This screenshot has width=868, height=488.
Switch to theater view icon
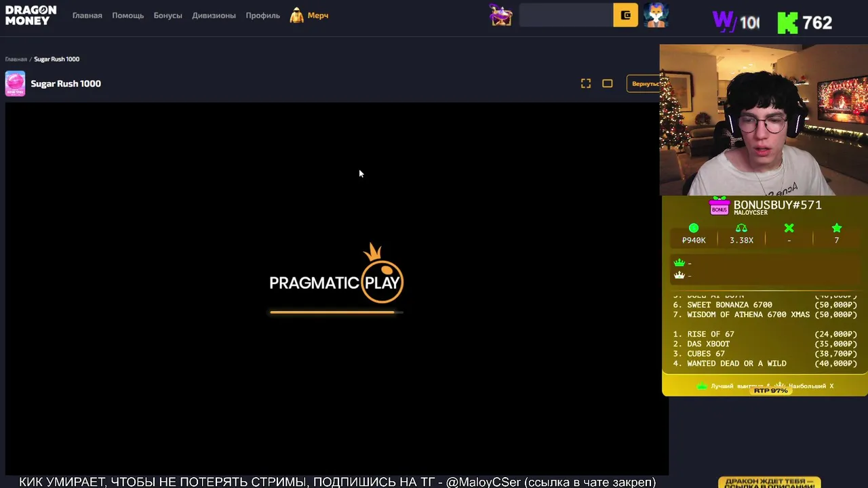(608, 83)
